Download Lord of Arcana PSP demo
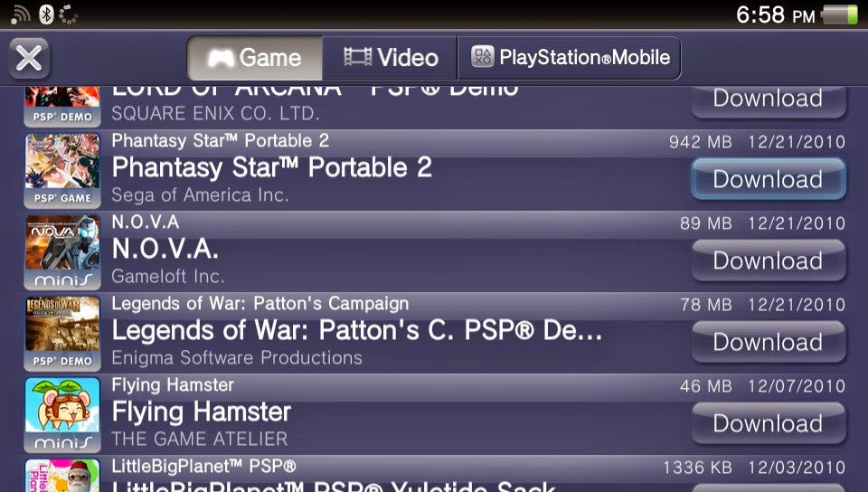This screenshot has height=492, width=868. (x=769, y=100)
